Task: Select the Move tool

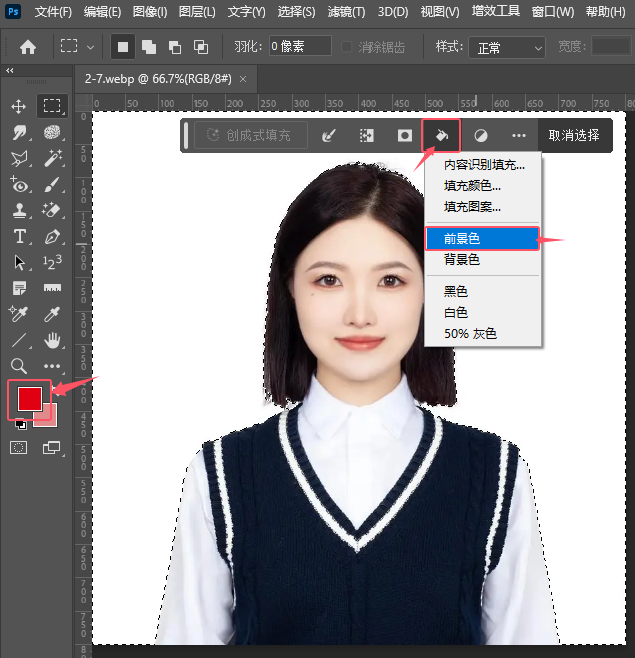Action: [x=18, y=106]
